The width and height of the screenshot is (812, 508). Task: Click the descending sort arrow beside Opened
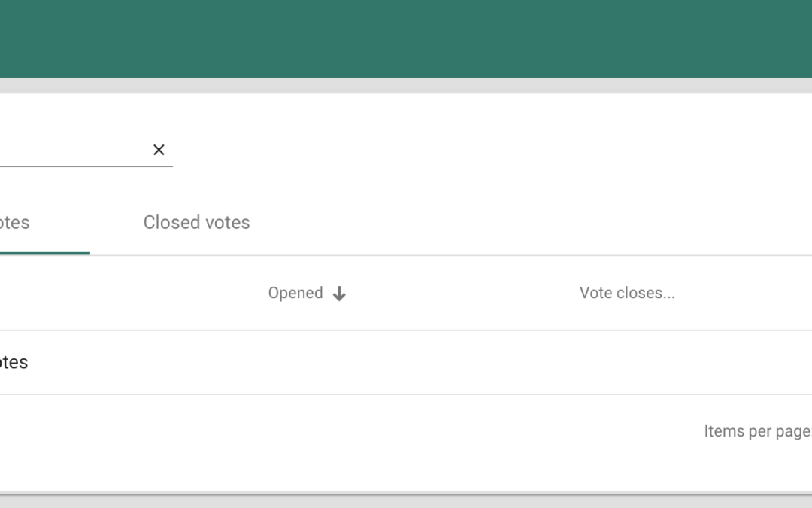pyautogui.click(x=339, y=294)
